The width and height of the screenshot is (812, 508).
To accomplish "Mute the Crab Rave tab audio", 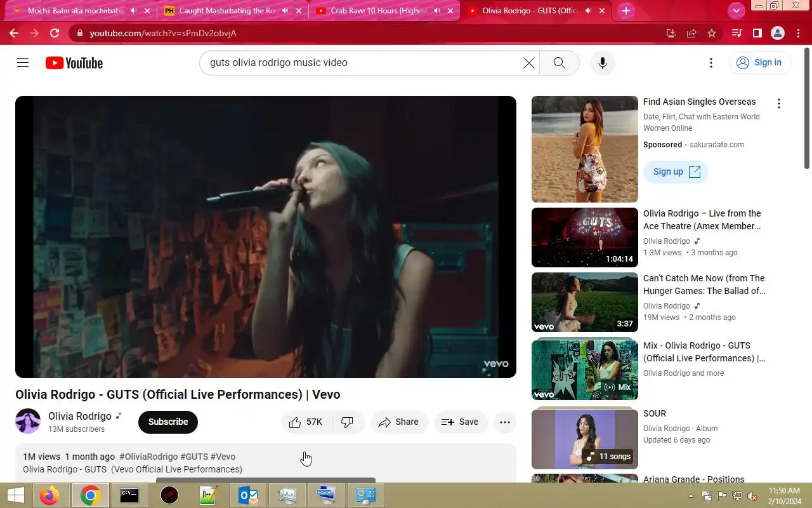I will tap(437, 11).
